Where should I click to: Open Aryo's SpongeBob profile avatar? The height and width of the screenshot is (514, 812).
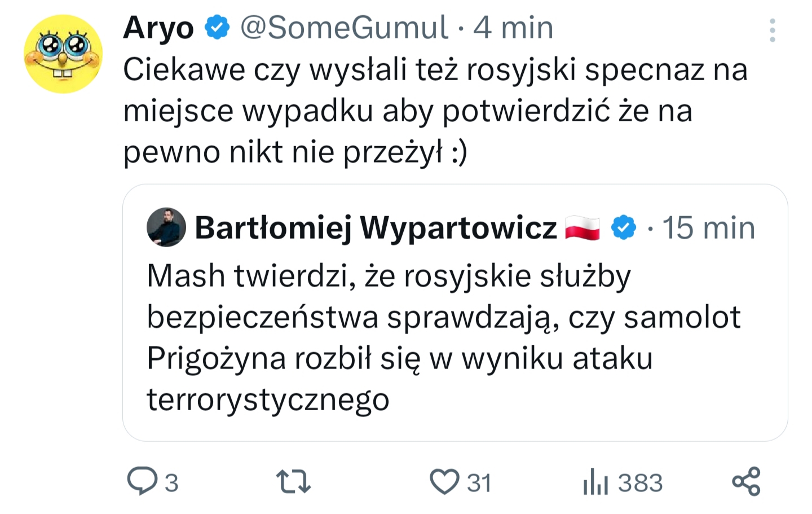(x=63, y=54)
